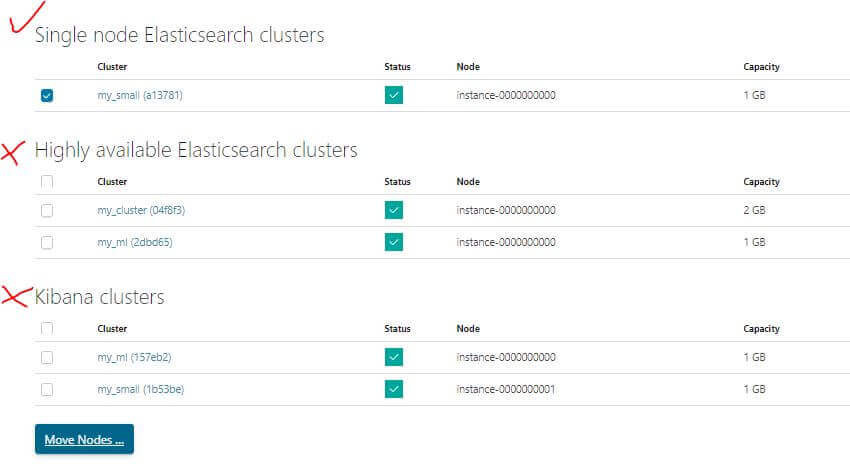The width and height of the screenshot is (850, 468).
Task: Click the status check icon for my_ml (157eb2)
Action: [394, 357]
